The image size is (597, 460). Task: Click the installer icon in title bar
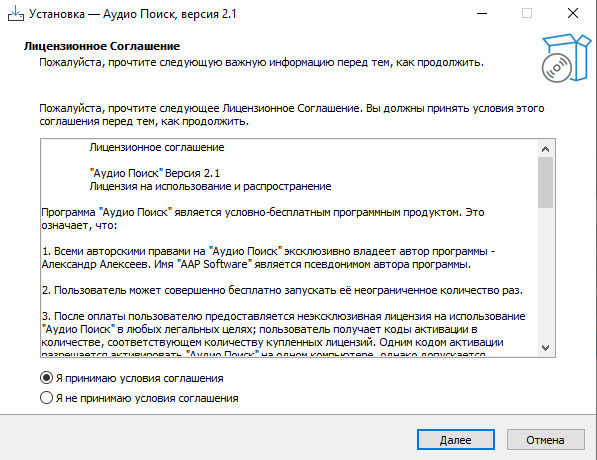(x=16, y=14)
